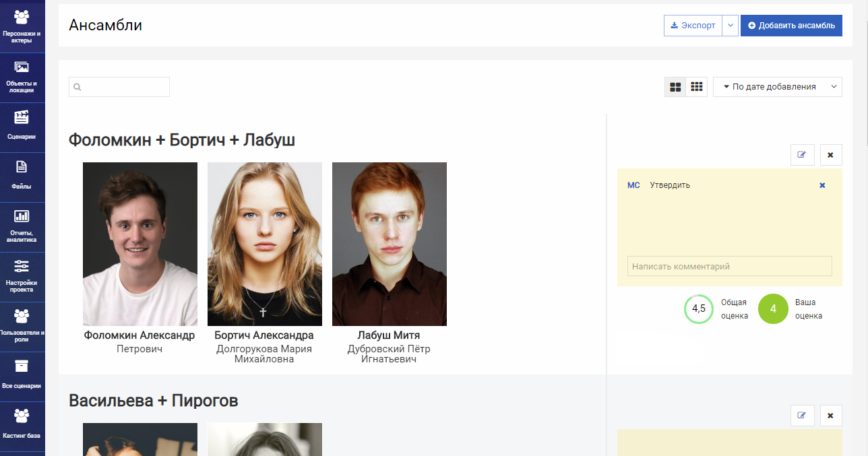
Task: Click the role Долгорукова Мария Михайловна
Action: (264, 354)
